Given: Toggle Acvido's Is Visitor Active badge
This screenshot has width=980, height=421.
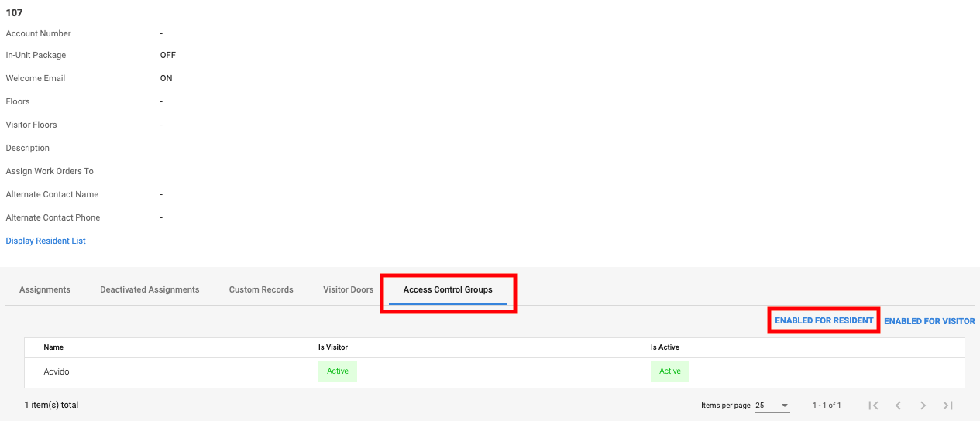Looking at the screenshot, I should (338, 371).
